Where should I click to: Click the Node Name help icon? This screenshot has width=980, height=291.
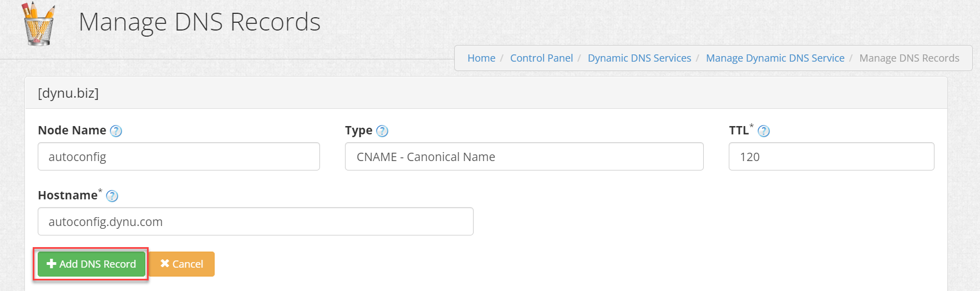(116, 131)
